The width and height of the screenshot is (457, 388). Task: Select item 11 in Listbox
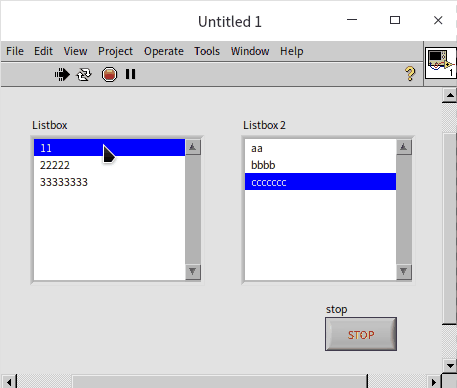tap(109, 148)
